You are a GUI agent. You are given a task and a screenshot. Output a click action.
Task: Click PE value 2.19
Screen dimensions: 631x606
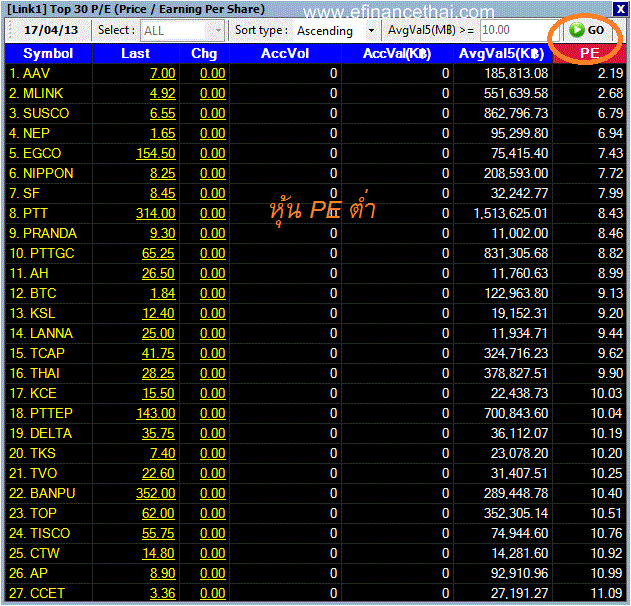610,73
